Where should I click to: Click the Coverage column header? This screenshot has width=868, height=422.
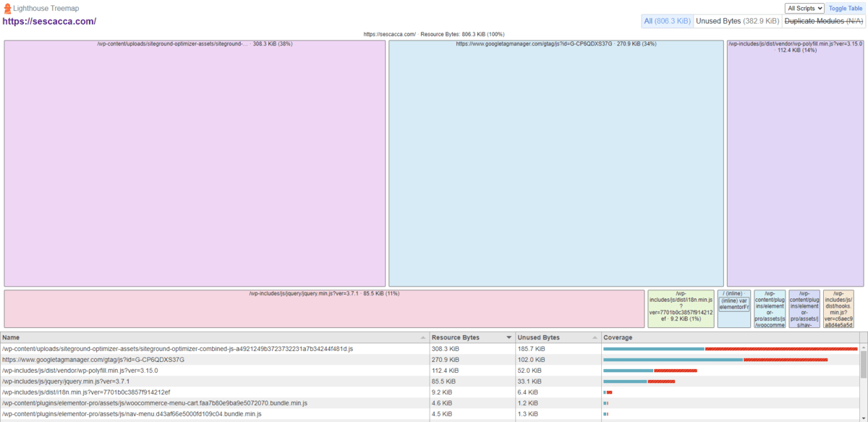(731, 337)
